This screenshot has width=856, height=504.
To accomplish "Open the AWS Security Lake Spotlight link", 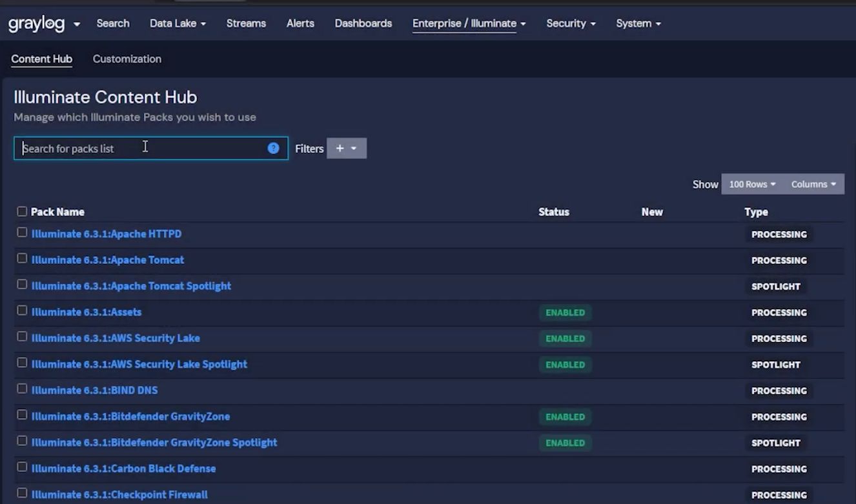I will [139, 365].
